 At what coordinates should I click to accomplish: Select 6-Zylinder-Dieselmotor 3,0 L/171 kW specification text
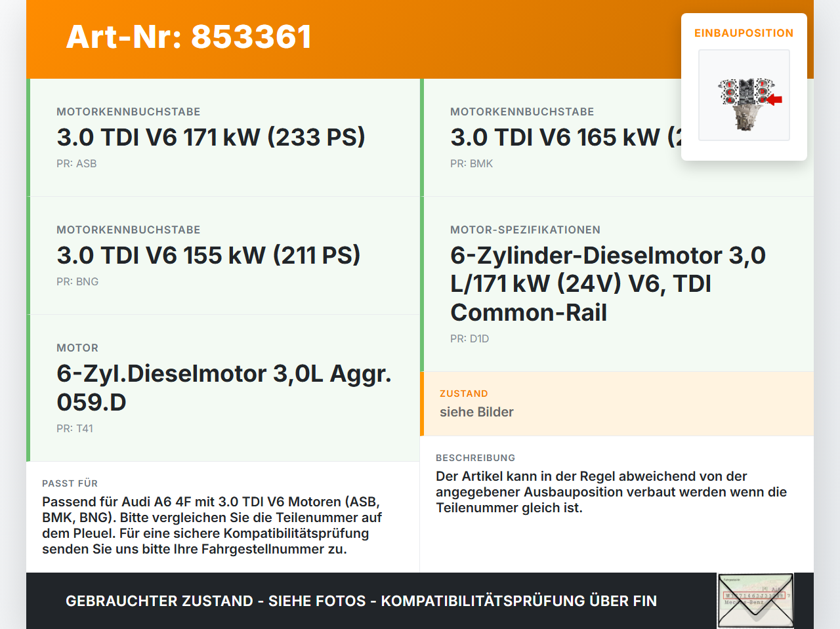(x=608, y=284)
